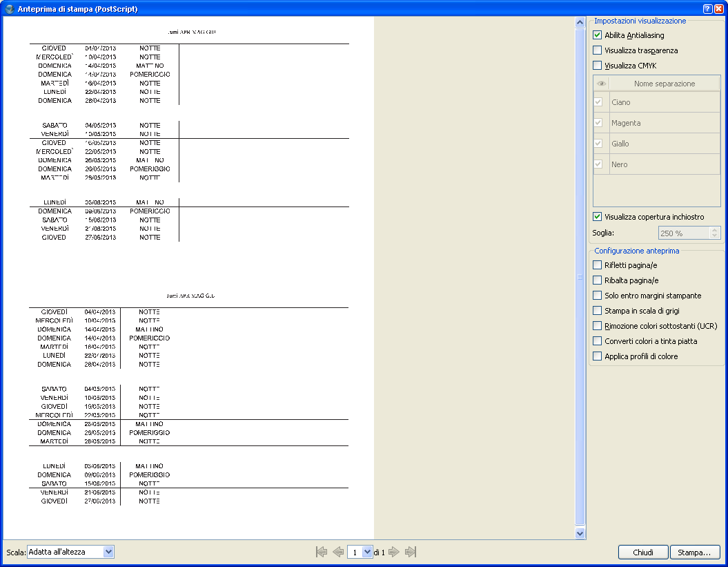Open the Scala dropdown
Image resolution: width=728 pixels, height=567 pixels.
[108, 552]
